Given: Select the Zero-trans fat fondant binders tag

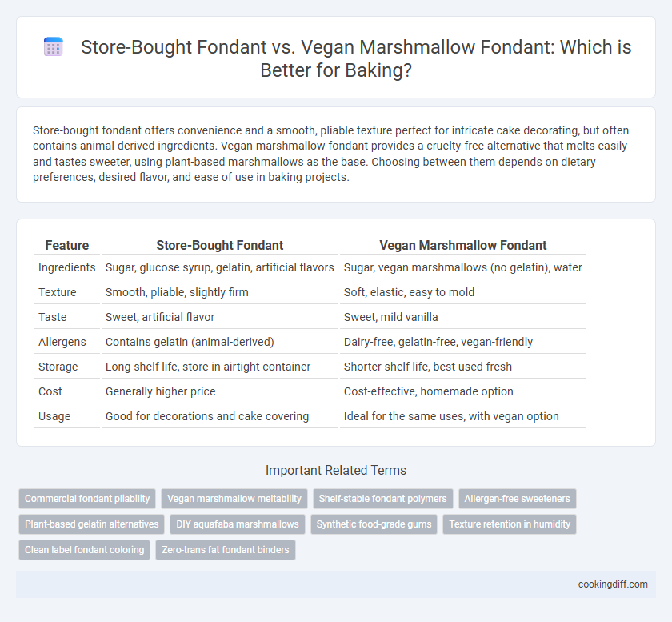Looking at the screenshot, I should pos(226,550).
